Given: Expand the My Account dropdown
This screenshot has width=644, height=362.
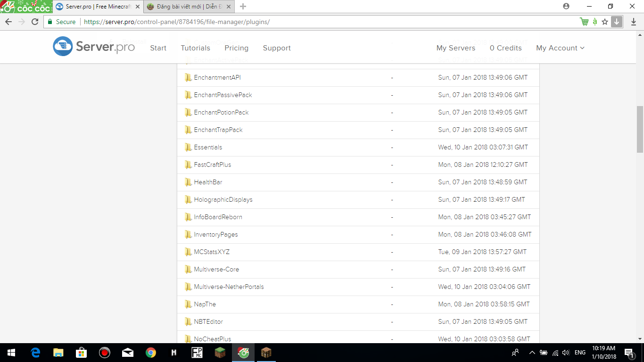Looking at the screenshot, I should coord(560,48).
